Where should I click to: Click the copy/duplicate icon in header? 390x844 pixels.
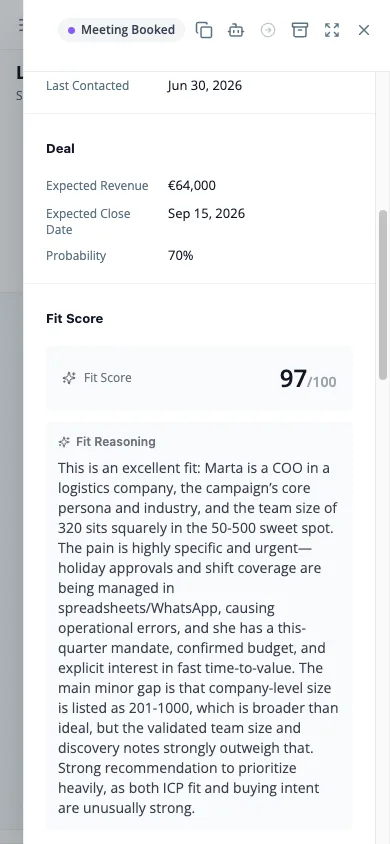tap(203, 30)
